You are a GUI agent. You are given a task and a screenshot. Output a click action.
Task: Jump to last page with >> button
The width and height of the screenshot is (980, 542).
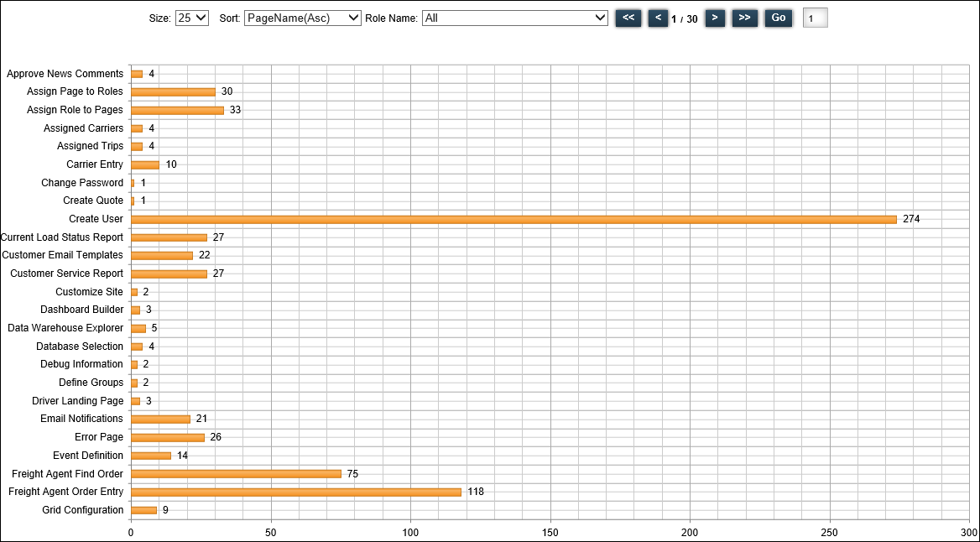744,18
